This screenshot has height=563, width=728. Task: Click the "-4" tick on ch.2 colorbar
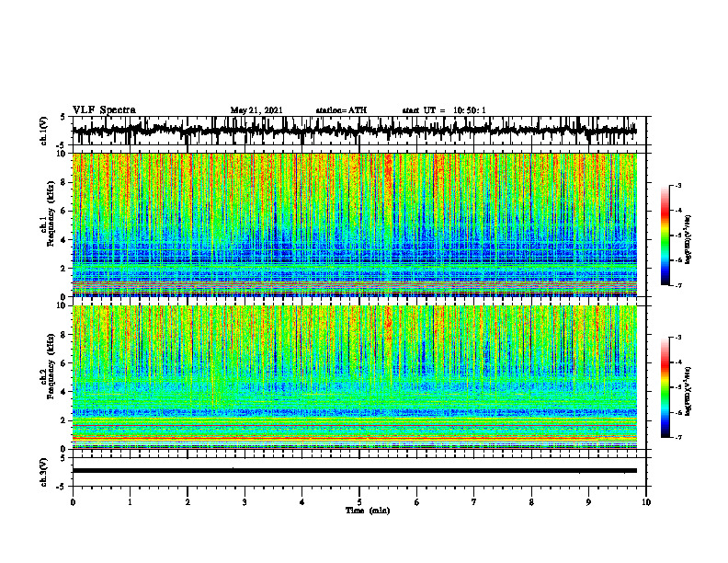click(x=678, y=362)
